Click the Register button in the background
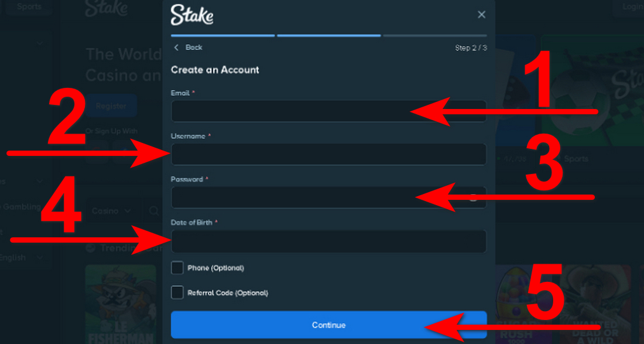 [112, 106]
